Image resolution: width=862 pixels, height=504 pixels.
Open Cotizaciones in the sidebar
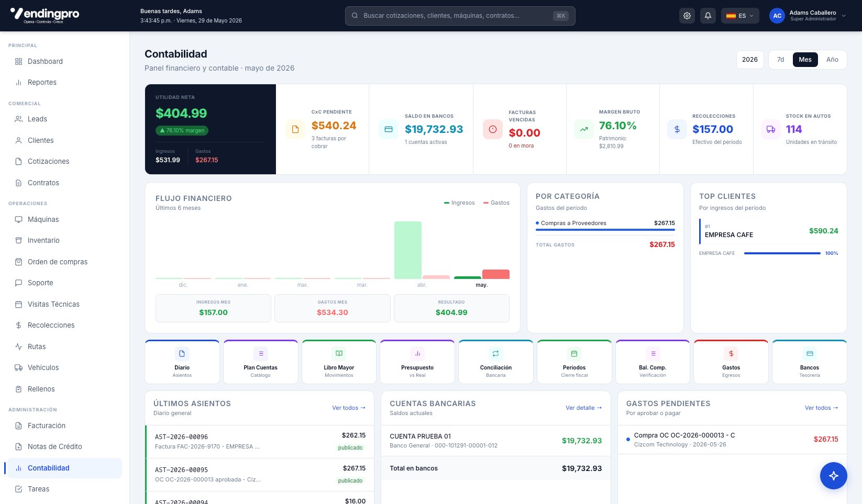pos(64,161)
